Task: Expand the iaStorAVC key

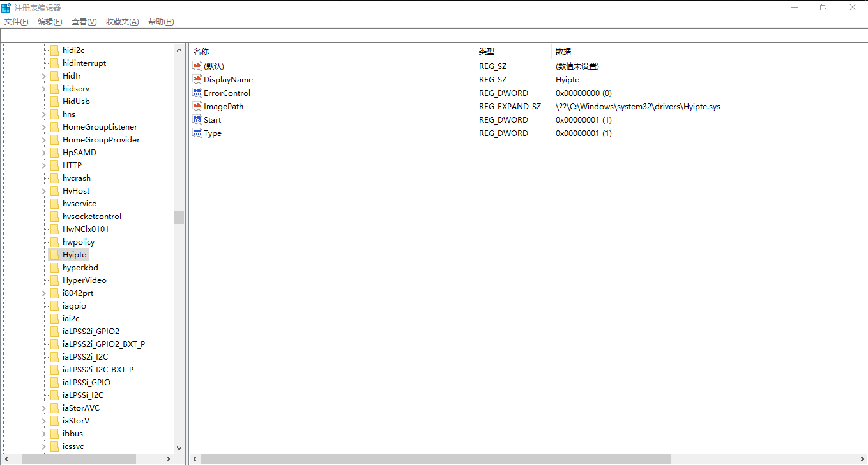Action: (x=43, y=408)
